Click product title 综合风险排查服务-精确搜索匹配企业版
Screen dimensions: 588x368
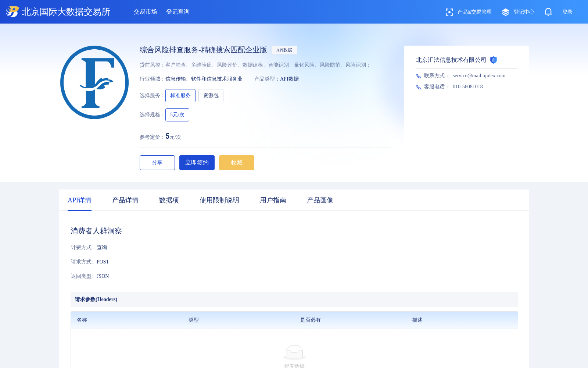203,50
